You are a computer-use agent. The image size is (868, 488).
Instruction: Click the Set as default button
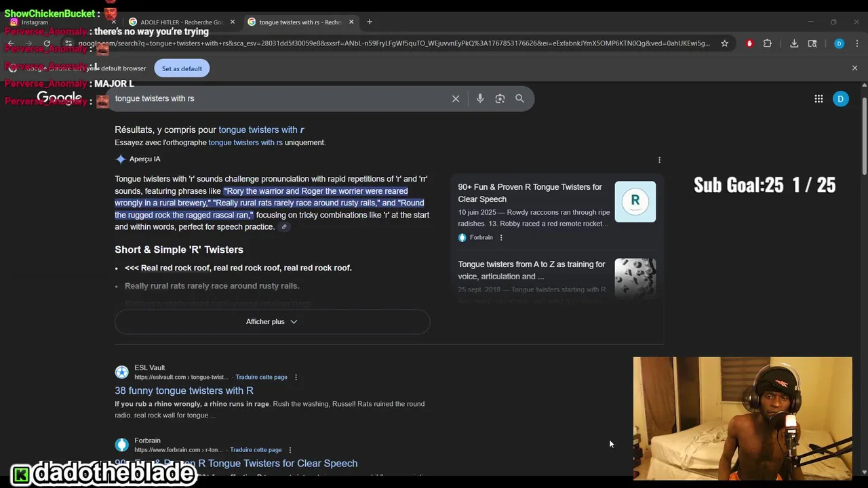click(182, 68)
